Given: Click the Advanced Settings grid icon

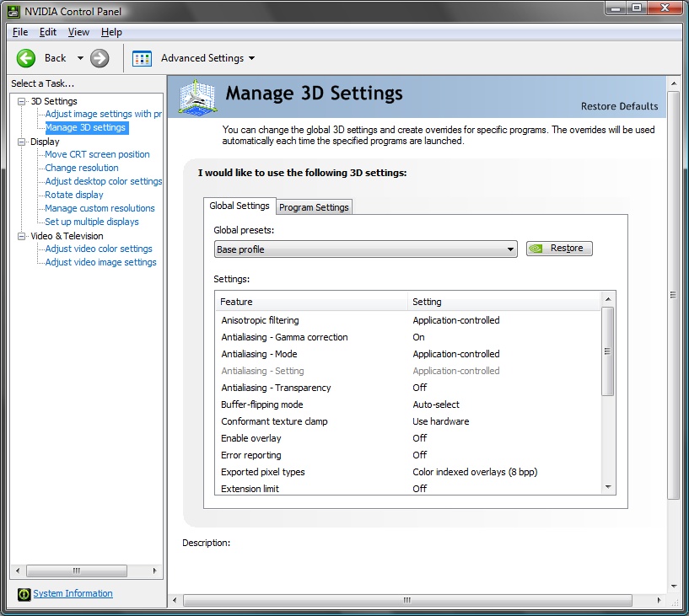Looking at the screenshot, I should tap(142, 58).
